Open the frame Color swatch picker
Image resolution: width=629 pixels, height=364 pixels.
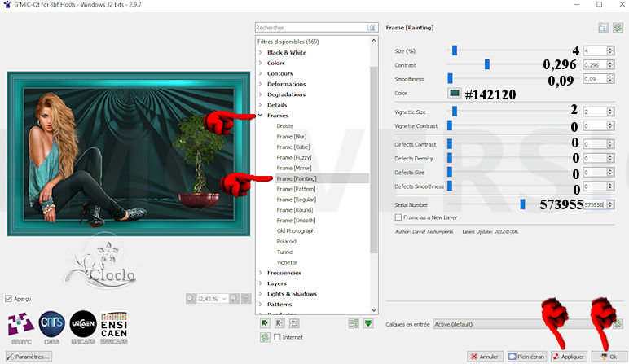[x=454, y=93]
